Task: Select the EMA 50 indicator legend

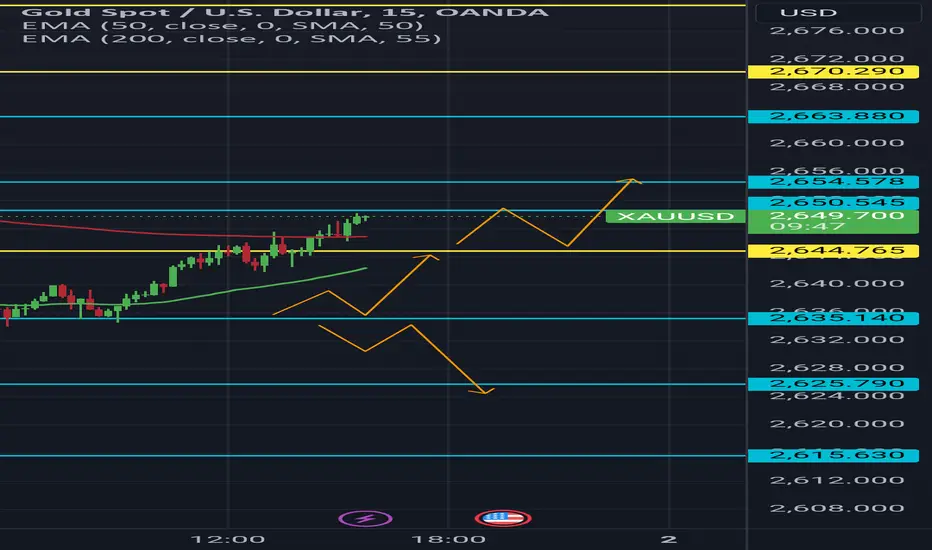Action: point(223,26)
